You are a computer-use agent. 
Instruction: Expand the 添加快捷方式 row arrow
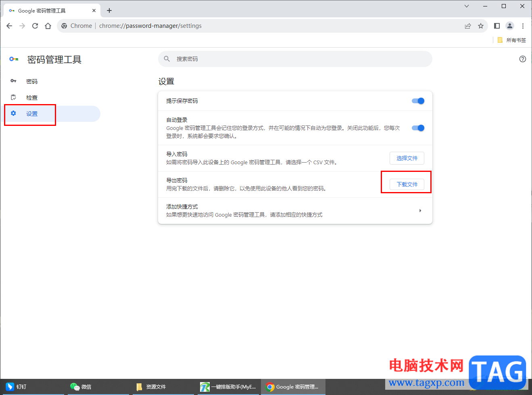[420, 211]
